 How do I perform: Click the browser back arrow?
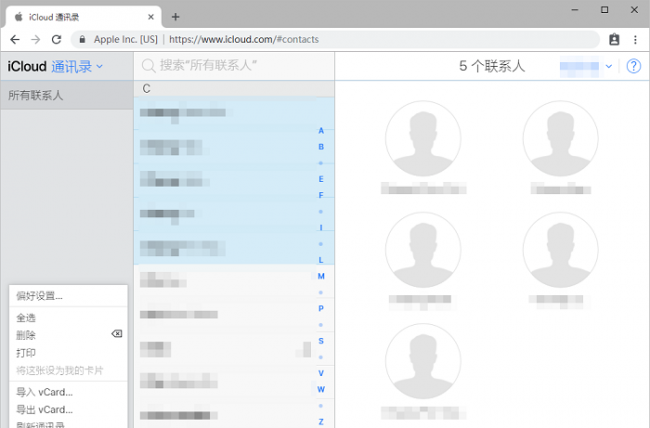15,39
